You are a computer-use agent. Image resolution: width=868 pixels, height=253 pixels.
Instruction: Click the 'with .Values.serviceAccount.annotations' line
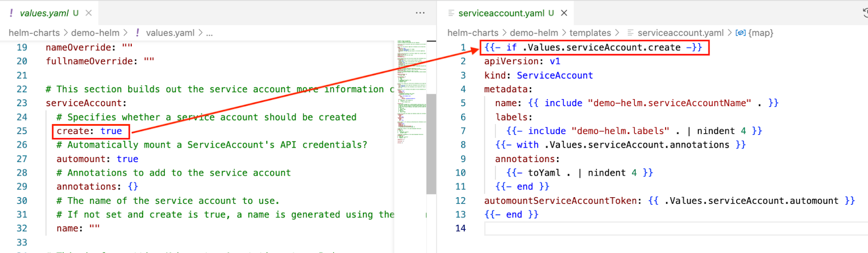click(x=621, y=145)
